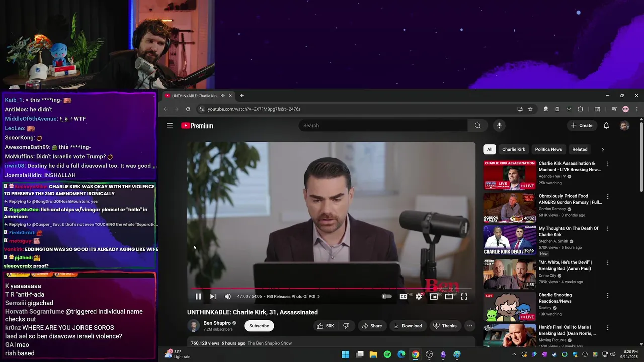The height and width of the screenshot is (362, 644).
Task: Open the Ben Shapiro channel avatar
Action: [193, 326]
